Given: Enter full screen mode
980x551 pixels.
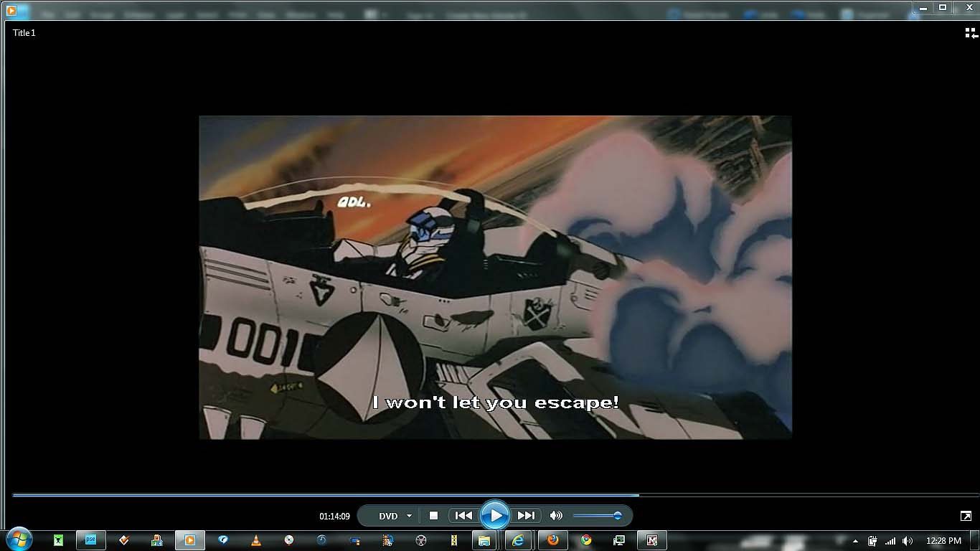Looking at the screenshot, I should (x=966, y=516).
